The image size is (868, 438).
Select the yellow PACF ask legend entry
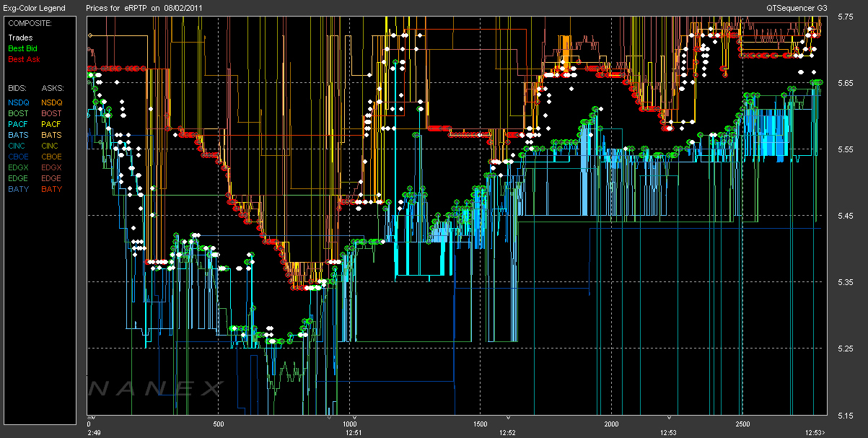coord(51,124)
